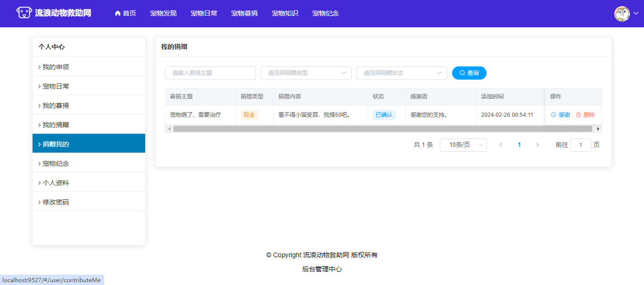Click the page number jump input box

coord(580,145)
